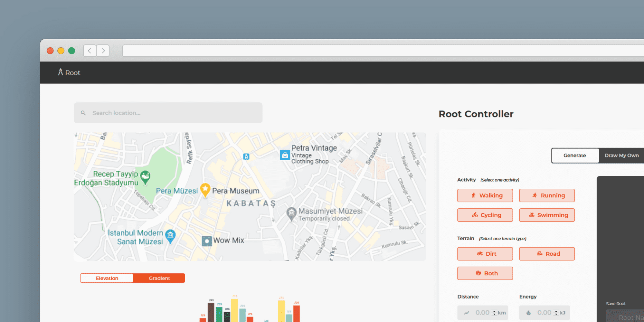
Task: Click the yellow 26% gradient bar
Action: [x=234, y=310]
